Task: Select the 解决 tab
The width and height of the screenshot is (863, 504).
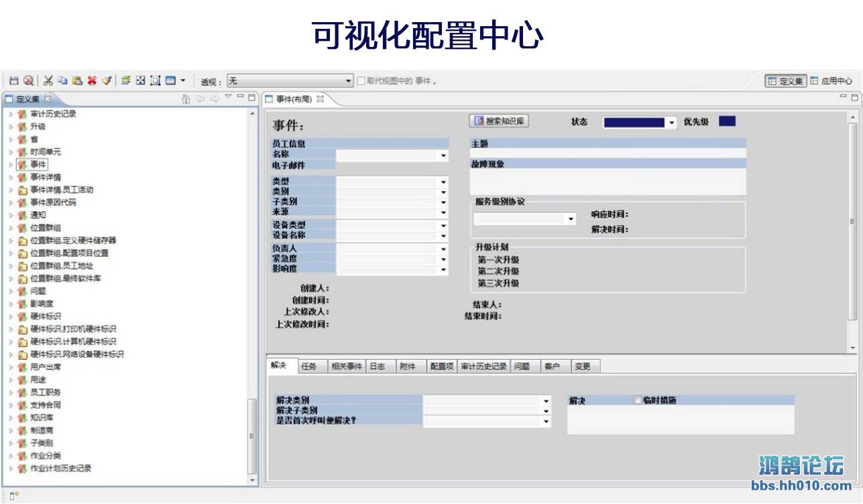Action: [x=279, y=366]
